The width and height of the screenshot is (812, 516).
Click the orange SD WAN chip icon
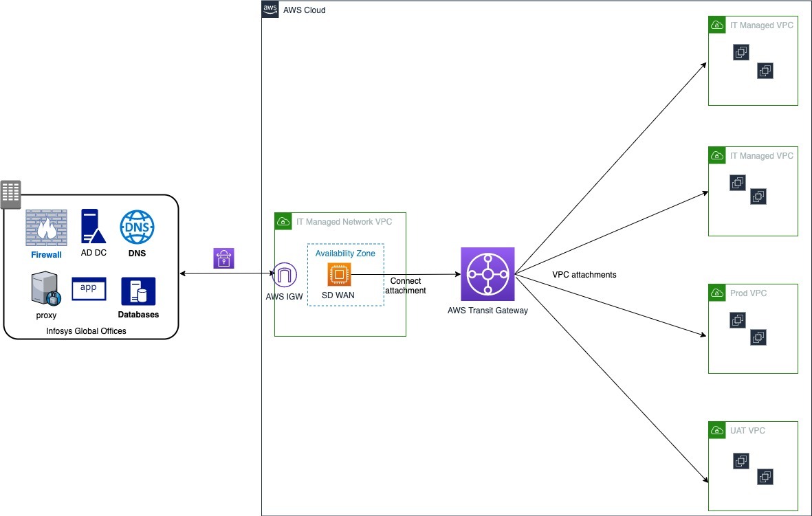coord(339,274)
